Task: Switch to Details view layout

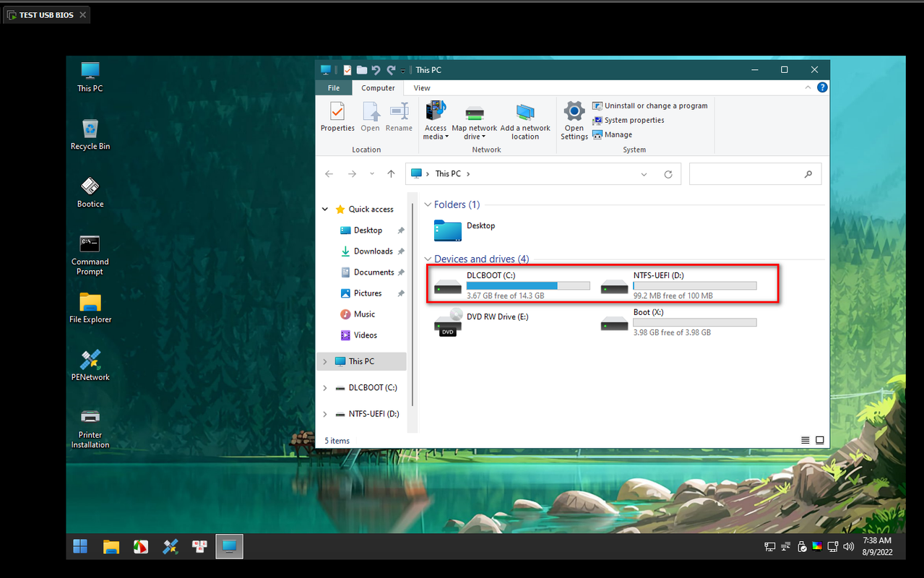Action: pyautogui.click(x=806, y=440)
